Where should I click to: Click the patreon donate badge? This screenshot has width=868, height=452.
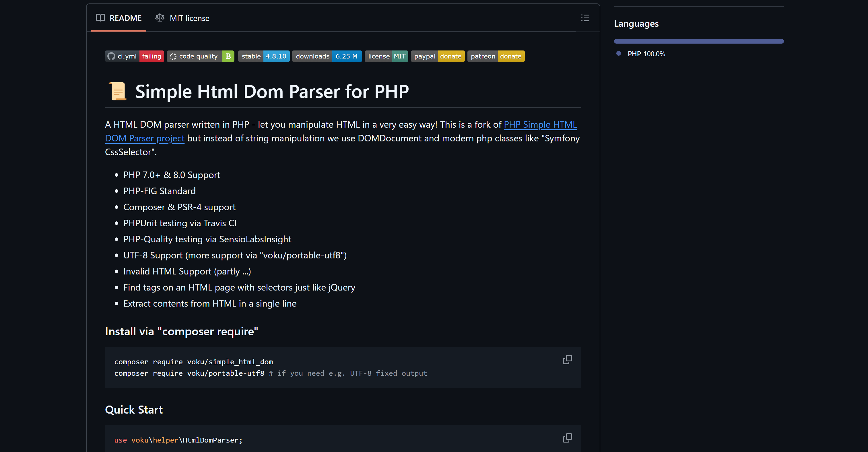pyautogui.click(x=496, y=56)
